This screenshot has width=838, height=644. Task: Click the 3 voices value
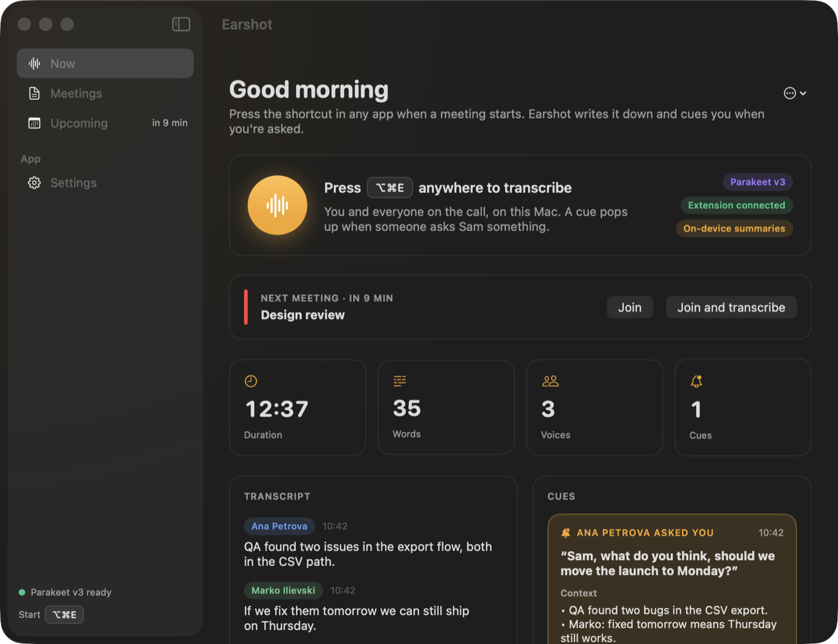(x=548, y=409)
